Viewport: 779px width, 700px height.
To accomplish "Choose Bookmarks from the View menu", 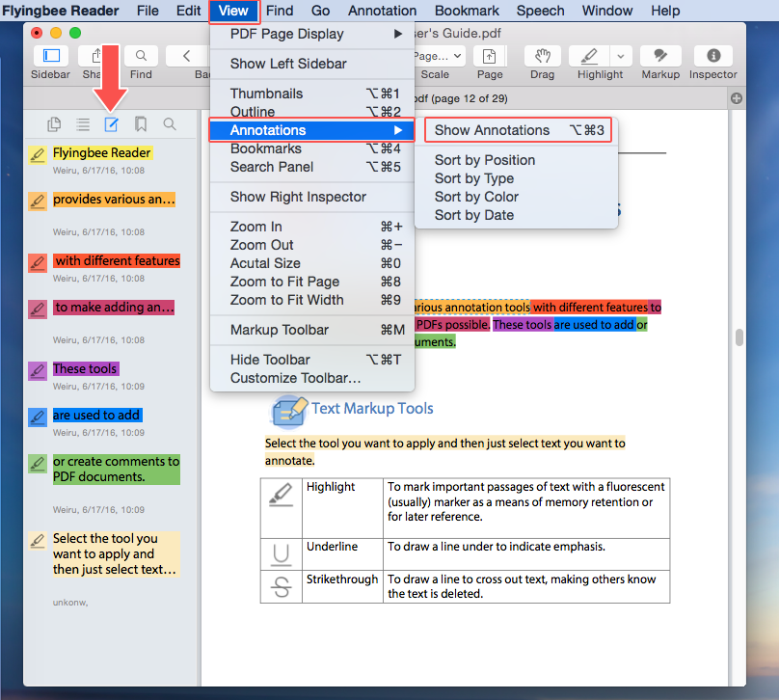I will click(312, 148).
